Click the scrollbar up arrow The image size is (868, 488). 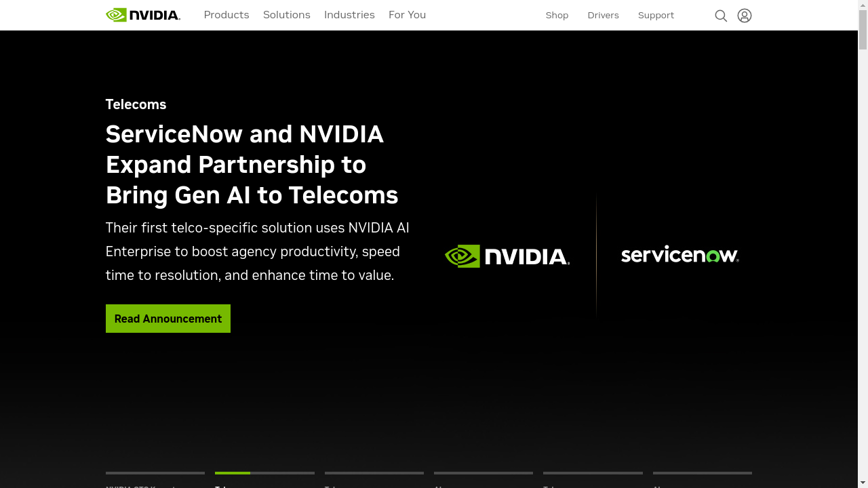[x=863, y=5]
